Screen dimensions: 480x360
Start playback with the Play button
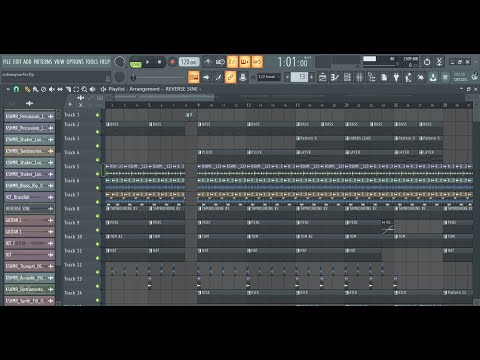point(147,62)
